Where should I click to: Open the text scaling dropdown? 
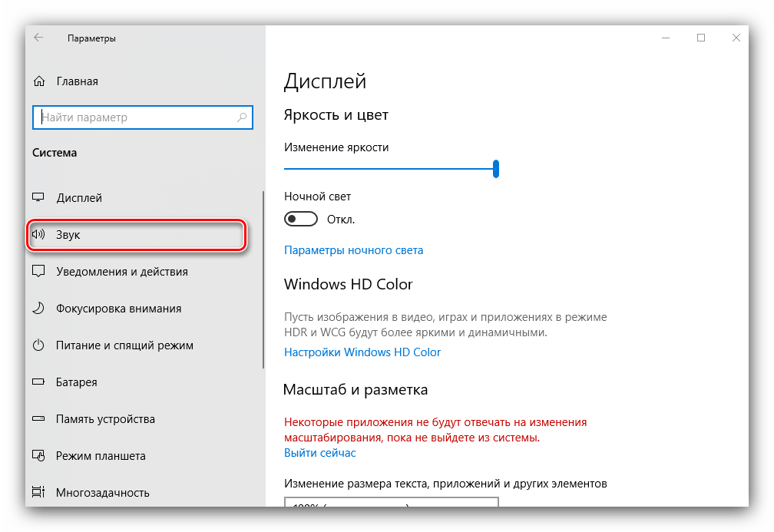(391, 504)
